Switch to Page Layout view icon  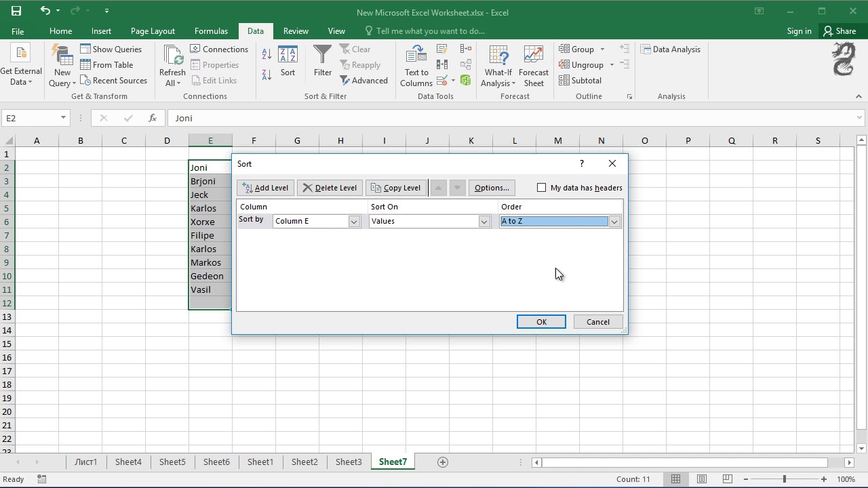(x=702, y=479)
